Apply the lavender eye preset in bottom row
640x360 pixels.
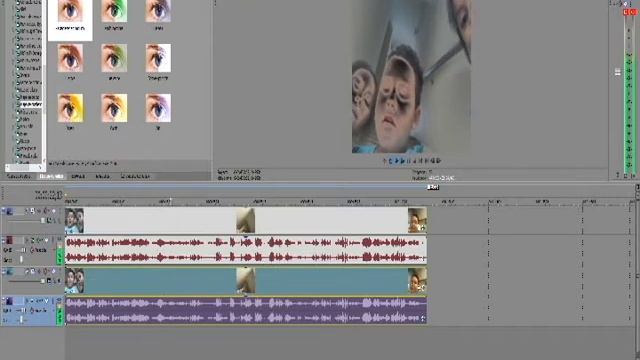(158, 108)
